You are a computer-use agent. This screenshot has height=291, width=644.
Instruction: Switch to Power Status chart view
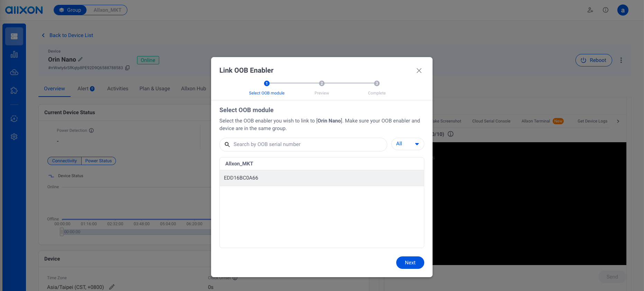[99, 161]
